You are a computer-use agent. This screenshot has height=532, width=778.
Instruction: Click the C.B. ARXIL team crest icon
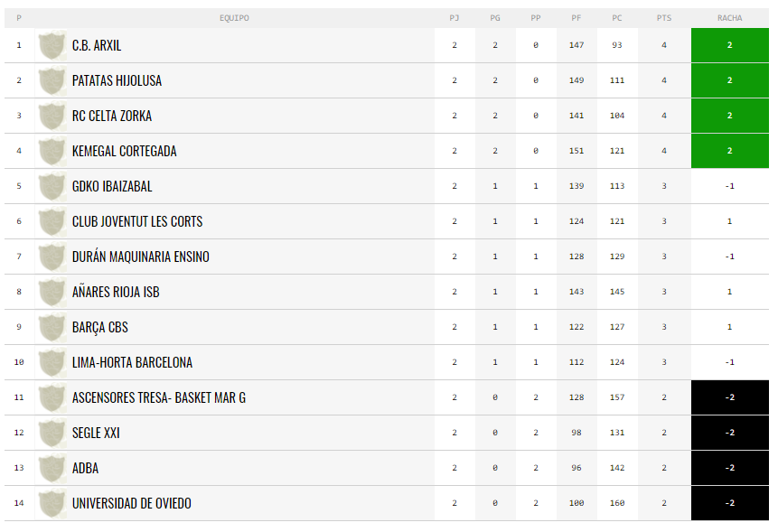click(x=52, y=45)
